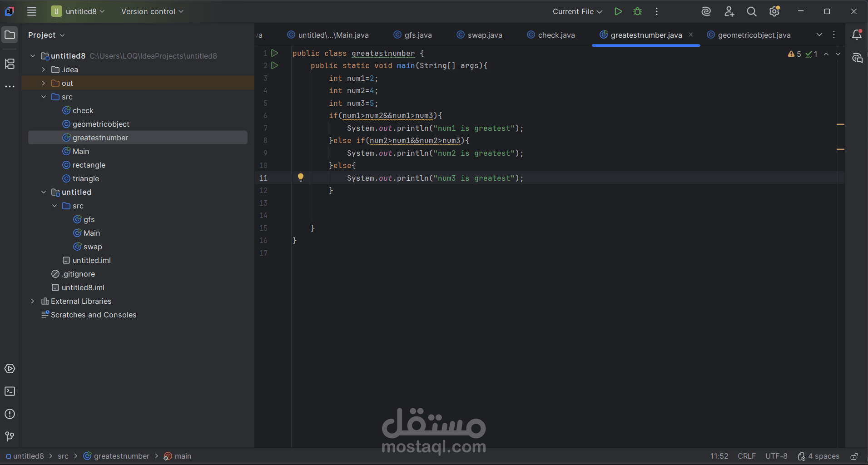Open the Git tool window icon

pyautogui.click(x=10, y=437)
